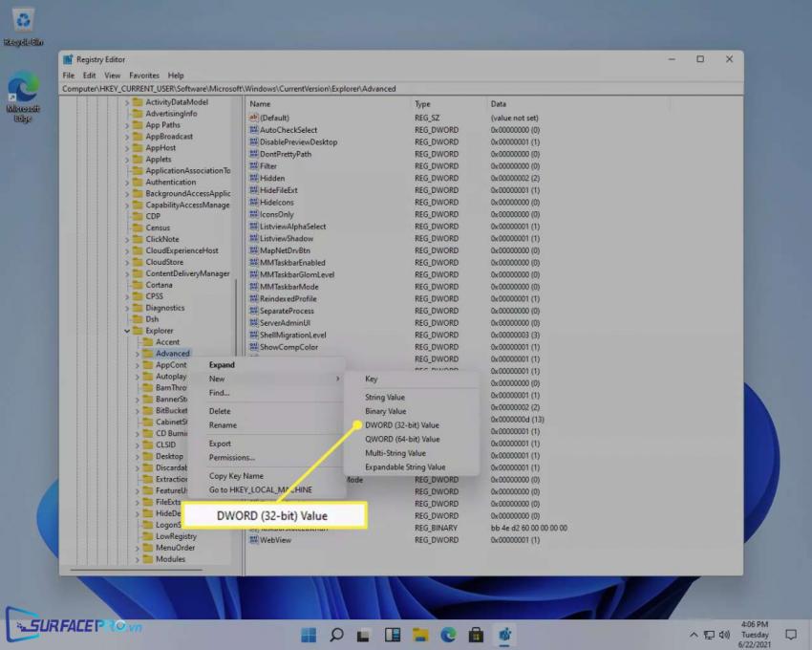Select the (Default) value icon
Screen dimensions: 812x650
click(x=254, y=118)
